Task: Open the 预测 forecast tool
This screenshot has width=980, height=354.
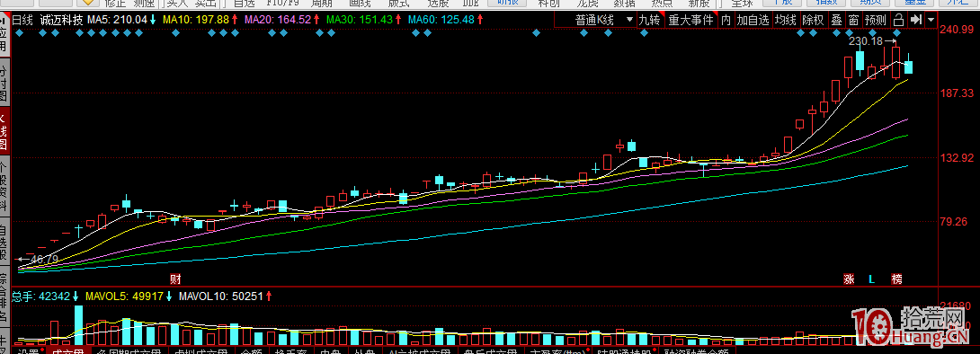Action: click(875, 20)
